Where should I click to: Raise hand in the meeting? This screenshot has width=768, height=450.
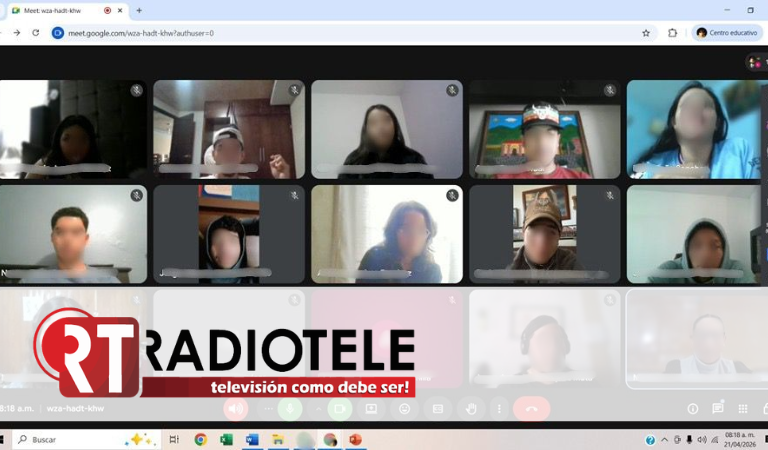click(470, 408)
